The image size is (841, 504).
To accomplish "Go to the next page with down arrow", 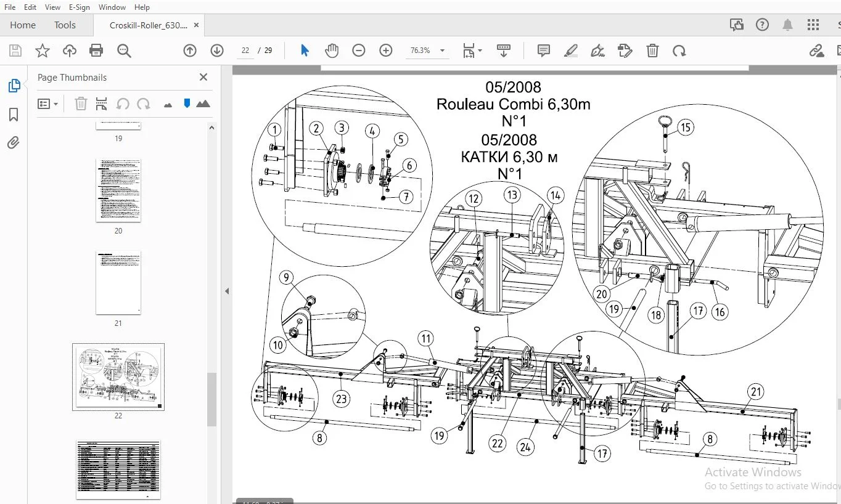I will [x=217, y=51].
